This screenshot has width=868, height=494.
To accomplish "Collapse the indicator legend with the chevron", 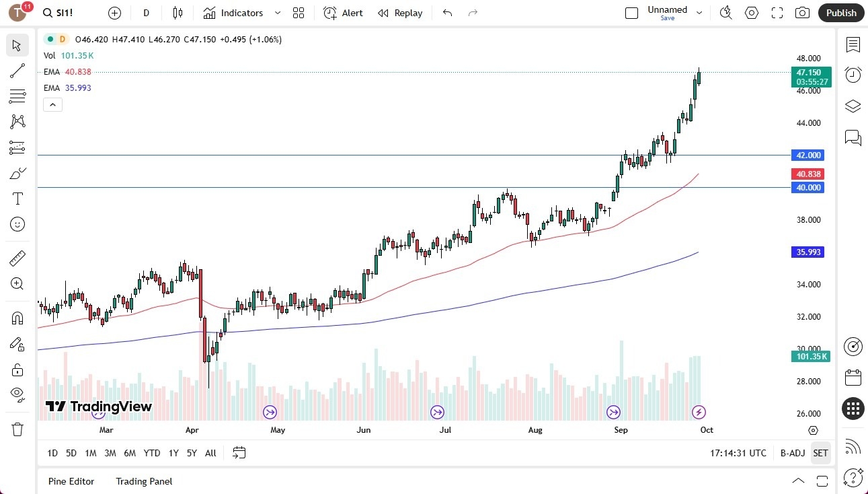I will [52, 104].
